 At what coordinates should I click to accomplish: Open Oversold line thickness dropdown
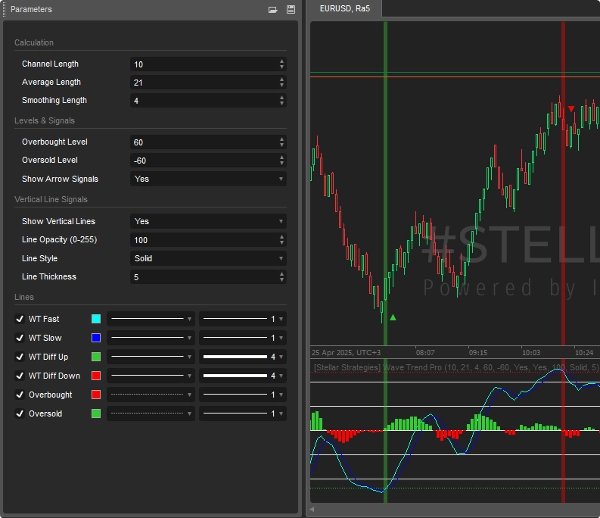click(243, 414)
